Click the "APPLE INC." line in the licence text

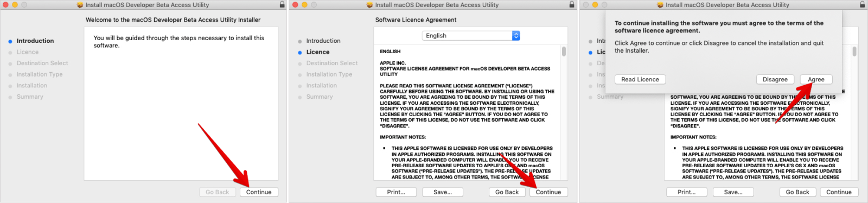coord(393,63)
